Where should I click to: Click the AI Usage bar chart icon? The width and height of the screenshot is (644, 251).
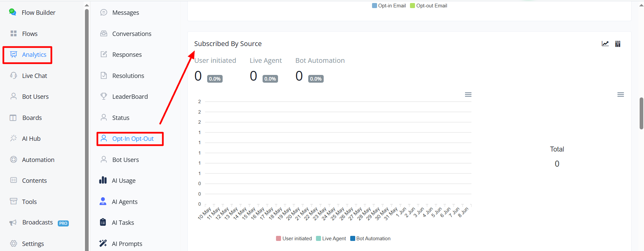tap(103, 180)
